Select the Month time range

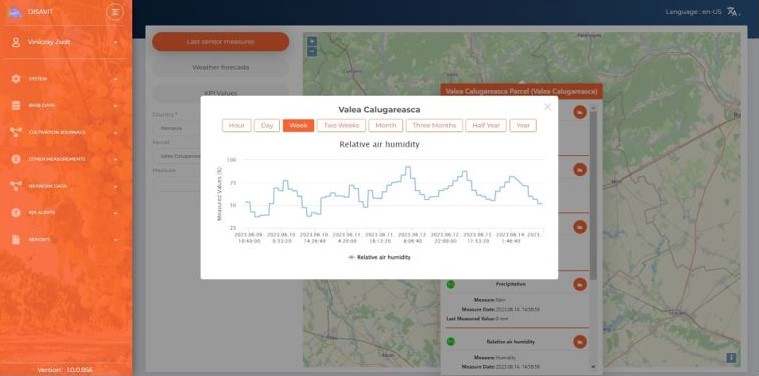[385, 125]
